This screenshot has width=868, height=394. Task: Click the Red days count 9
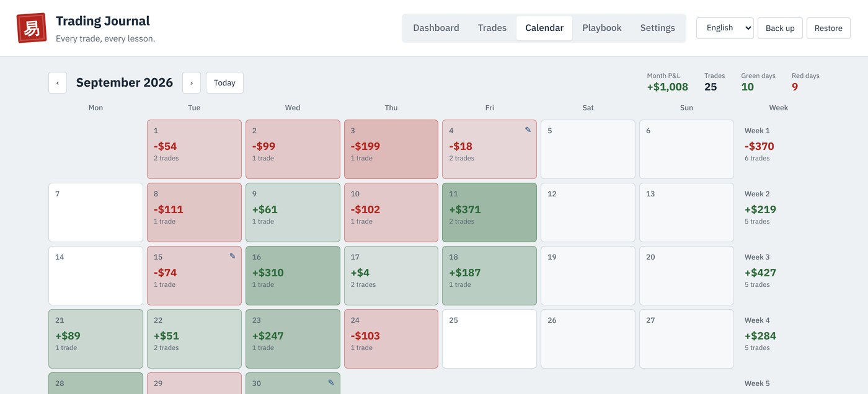click(795, 87)
